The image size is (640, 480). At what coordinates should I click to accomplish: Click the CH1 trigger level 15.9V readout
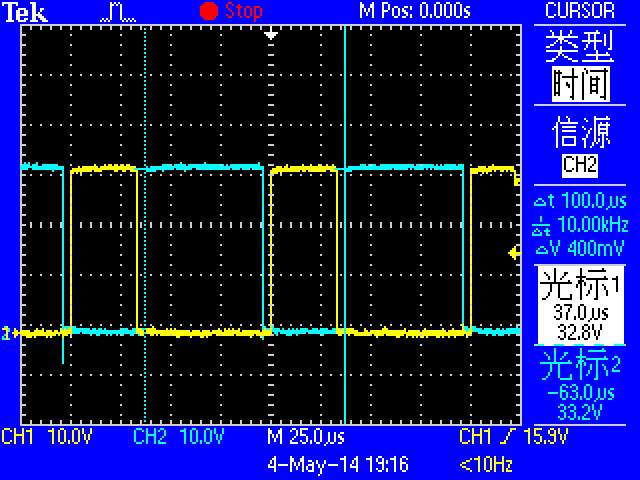coord(513,436)
